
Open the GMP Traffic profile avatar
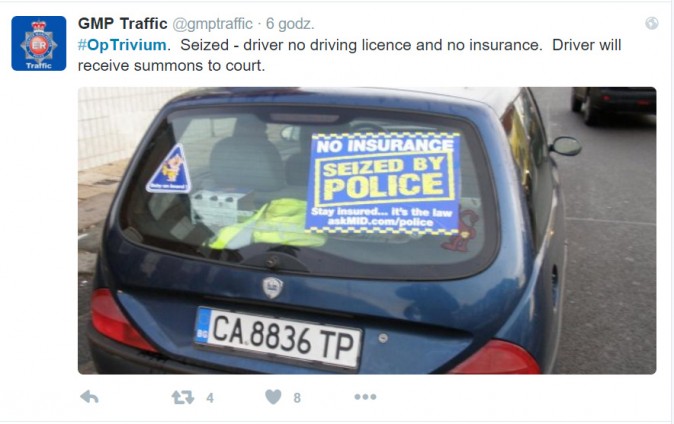coord(39,43)
